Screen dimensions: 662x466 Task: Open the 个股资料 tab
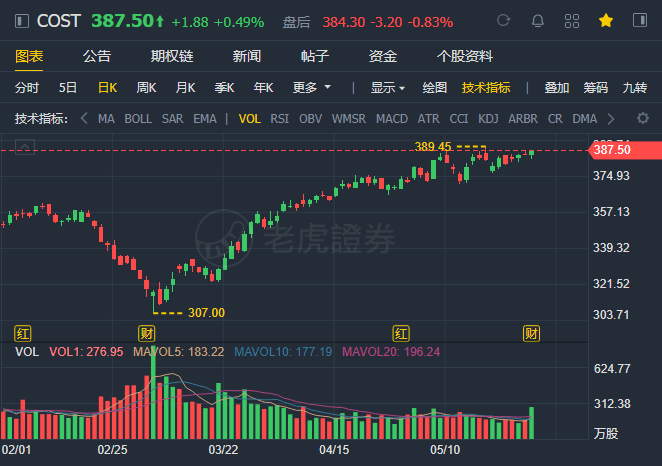tap(465, 56)
